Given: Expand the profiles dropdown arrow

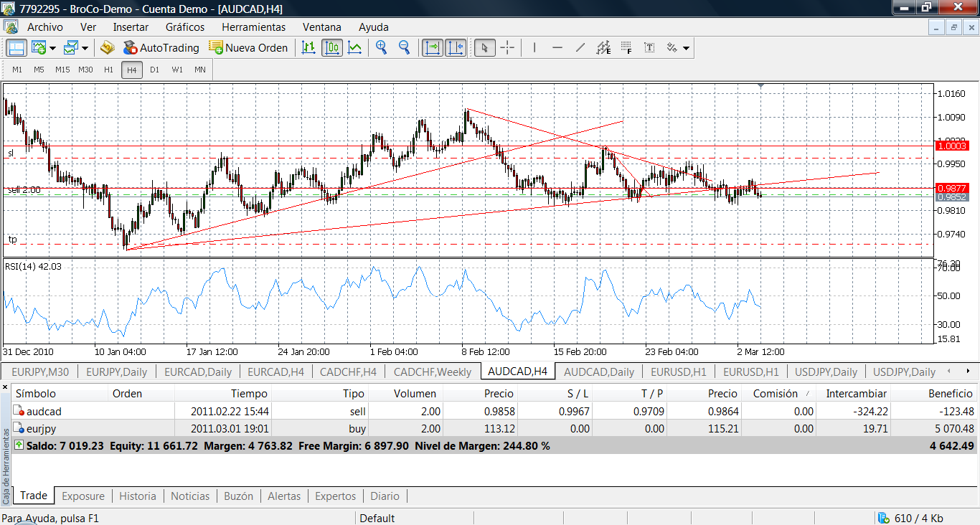Looking at the screenshot, I should 85,49.
